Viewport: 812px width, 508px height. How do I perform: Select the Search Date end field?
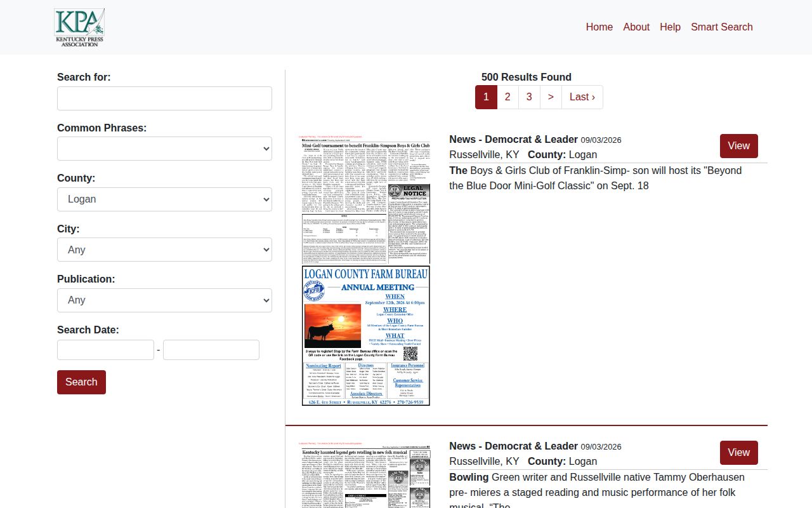click(211, 350)
